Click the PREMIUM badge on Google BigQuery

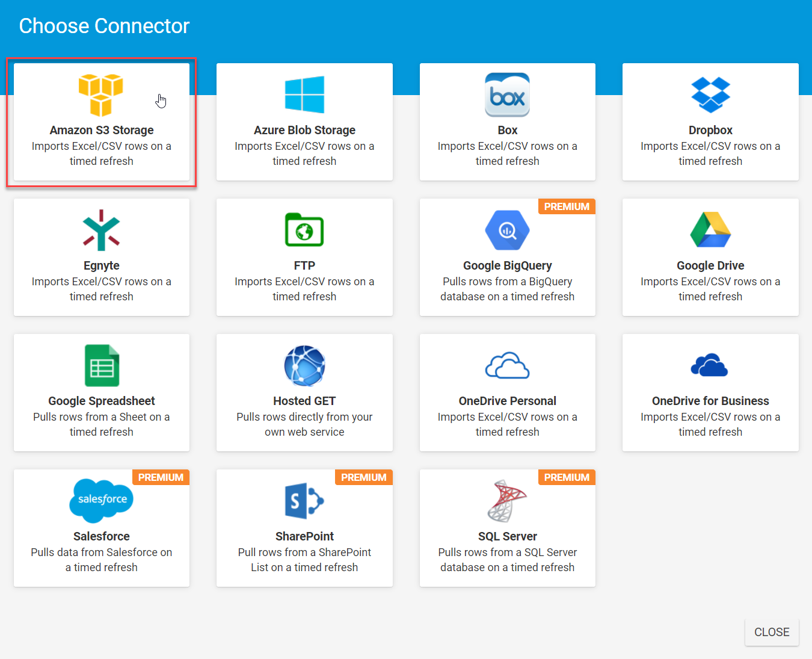[567, 206]
